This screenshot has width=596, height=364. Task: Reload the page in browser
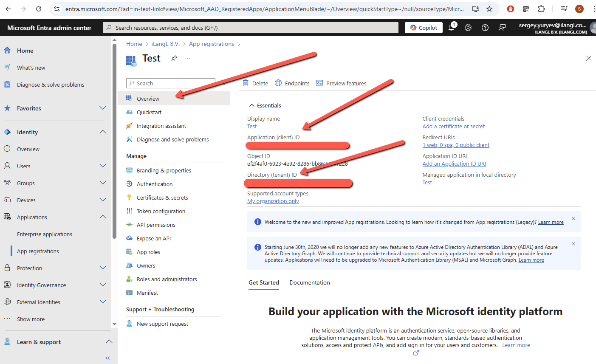tap(39, 9)
